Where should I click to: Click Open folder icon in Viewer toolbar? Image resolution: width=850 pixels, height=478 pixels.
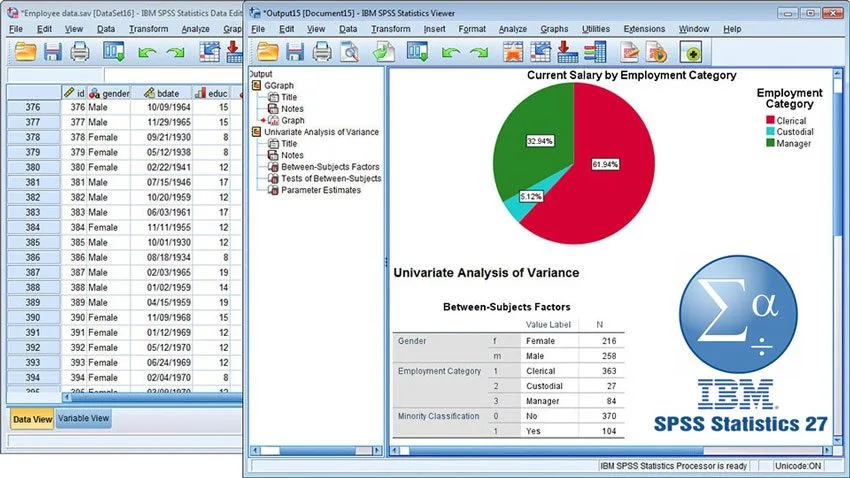pos(267,52)
